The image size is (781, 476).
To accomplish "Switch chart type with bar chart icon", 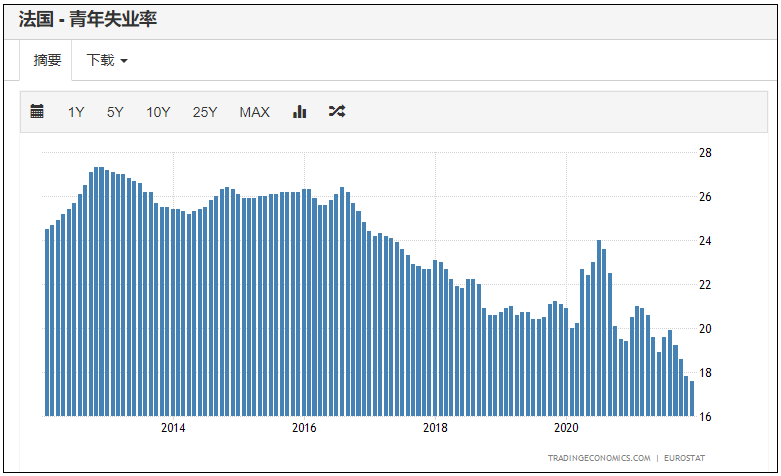I will tap(299, 111).
